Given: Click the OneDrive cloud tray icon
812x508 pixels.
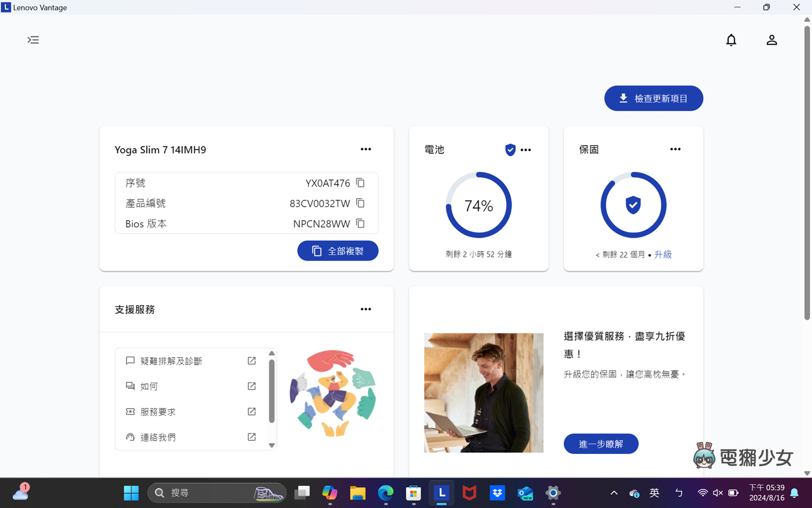Looking at the screenshot, I should click(x=634, y=493).
